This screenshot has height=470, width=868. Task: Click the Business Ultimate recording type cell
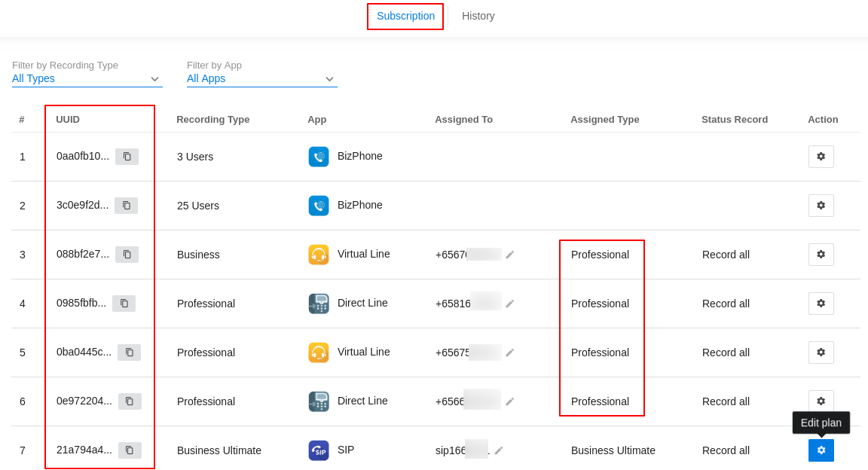pos(219,450)
